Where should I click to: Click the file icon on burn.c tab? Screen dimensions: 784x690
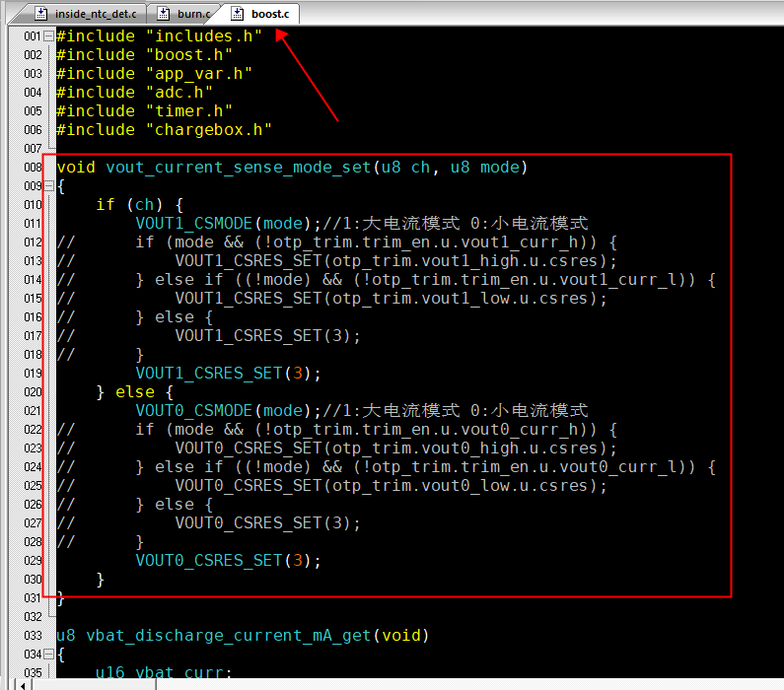(163, 14)
